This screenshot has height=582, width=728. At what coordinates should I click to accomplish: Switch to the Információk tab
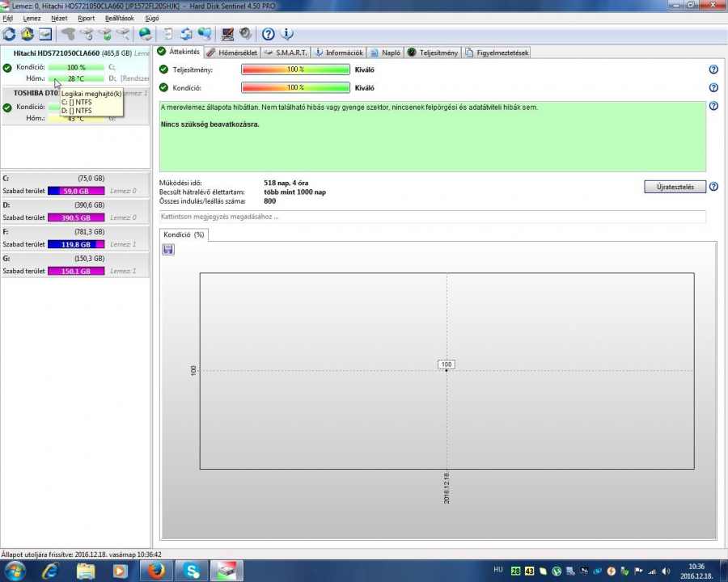[339, 53]
